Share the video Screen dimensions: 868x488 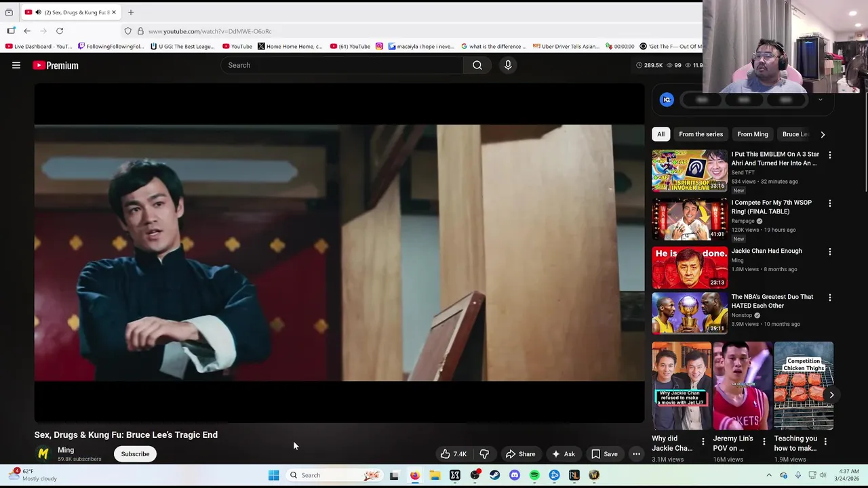tap(520, 454)
